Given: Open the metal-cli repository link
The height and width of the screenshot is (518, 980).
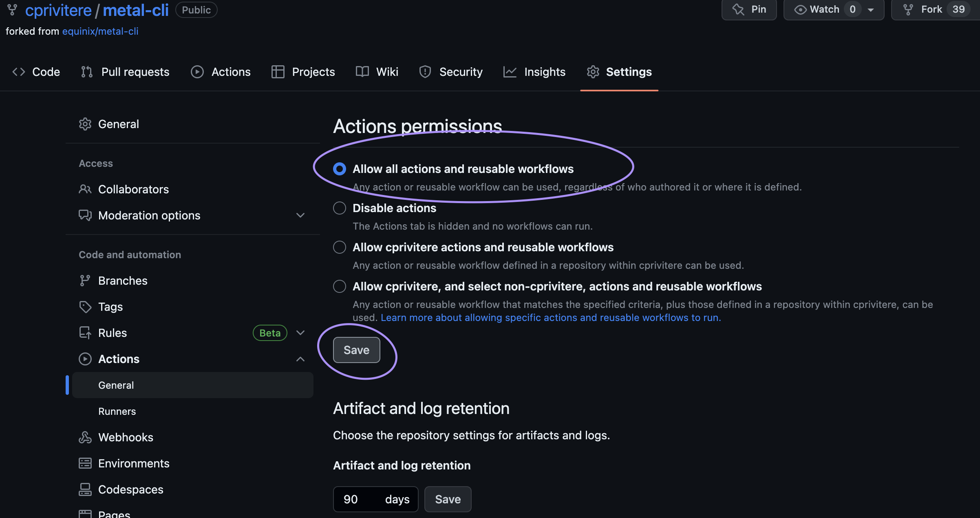Looking at the screenshot, I should point(136,10).
